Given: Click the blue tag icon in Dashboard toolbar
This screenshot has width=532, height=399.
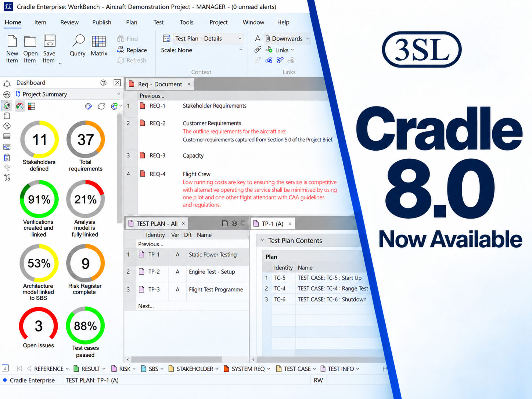Looking at the screenshot, I should tap(88, 106).
